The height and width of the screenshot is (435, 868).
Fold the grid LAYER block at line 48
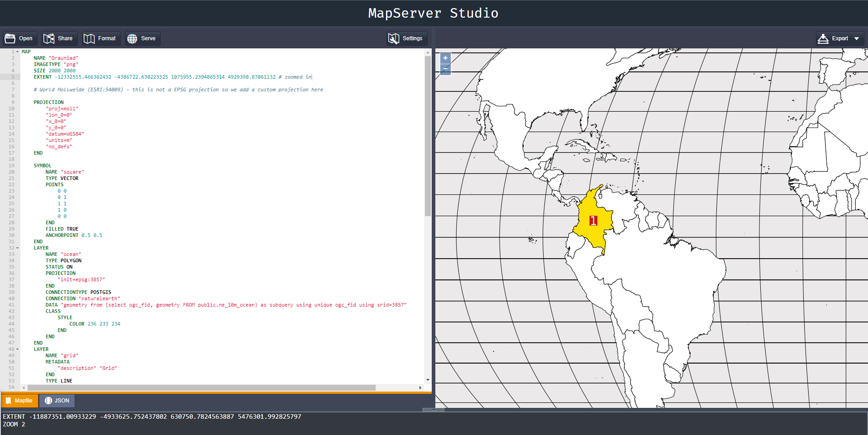[18, 349]
